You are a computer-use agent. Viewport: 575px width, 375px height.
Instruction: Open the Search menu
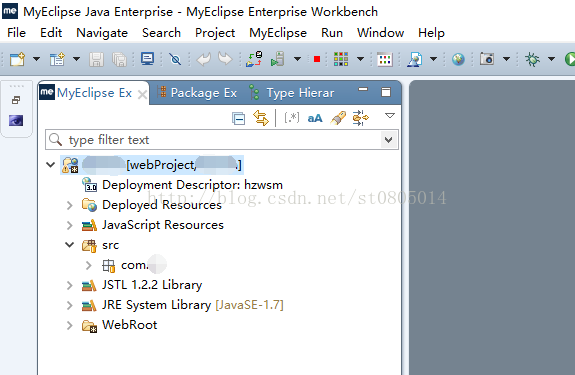pos(161,33)
